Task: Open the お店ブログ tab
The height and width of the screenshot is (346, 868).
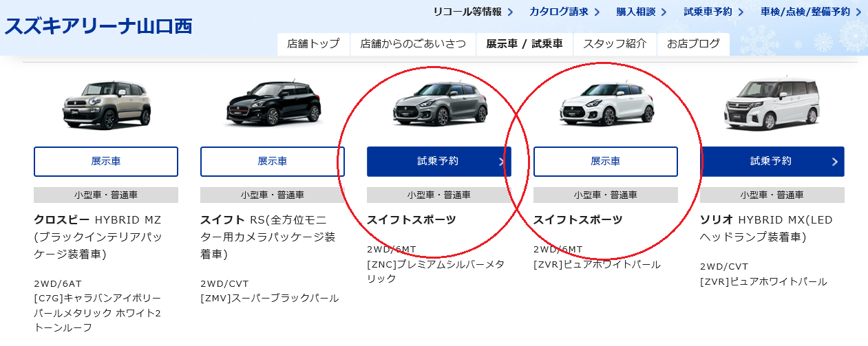Action: (x=693, y=44)
